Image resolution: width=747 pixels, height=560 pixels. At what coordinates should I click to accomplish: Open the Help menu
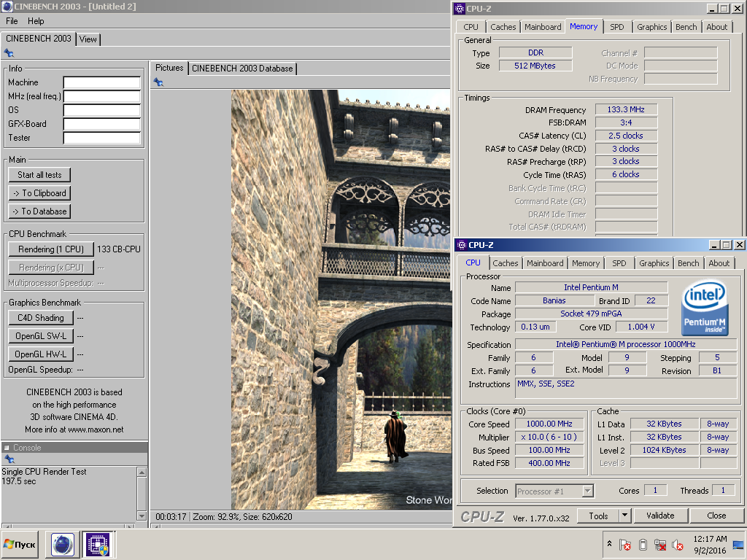[x=36, y=21]
